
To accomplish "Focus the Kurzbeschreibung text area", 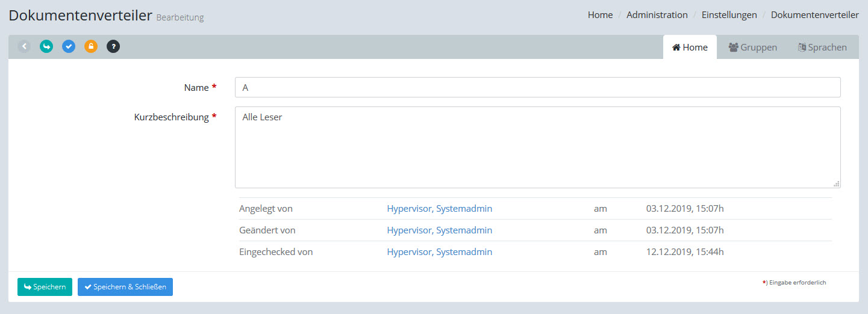I will [x=537, y=147].
